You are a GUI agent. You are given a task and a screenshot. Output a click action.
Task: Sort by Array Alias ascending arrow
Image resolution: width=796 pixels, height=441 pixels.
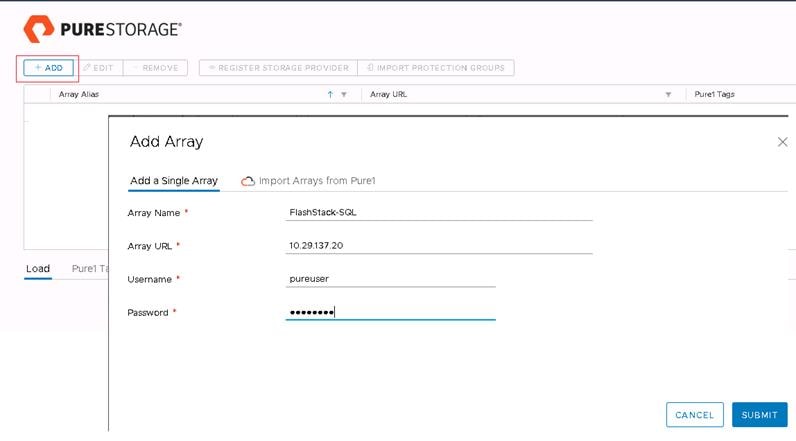[x=330, y=95]
